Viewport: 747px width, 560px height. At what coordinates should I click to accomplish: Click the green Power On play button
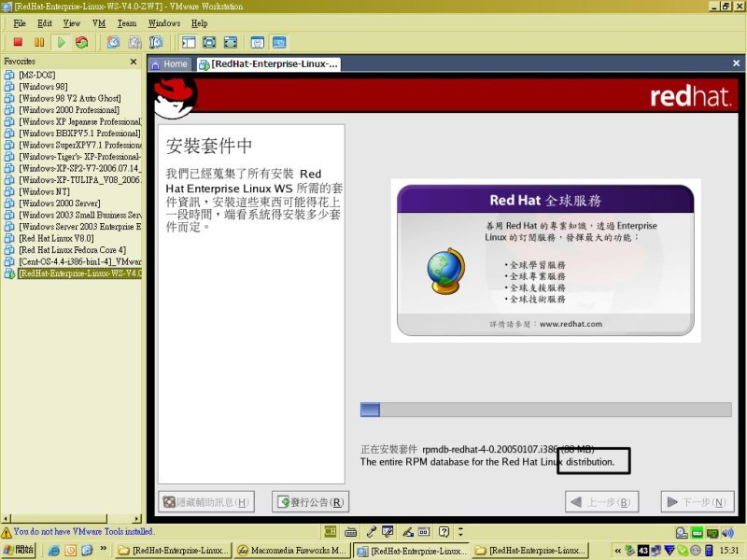[61, 42]
